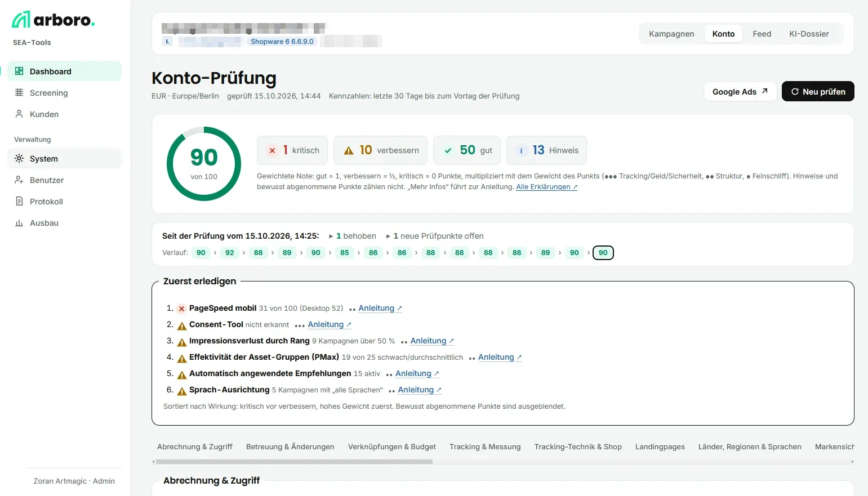
Task: Select the score 85 in Verlauf history
Action: [x=345, y=253]
